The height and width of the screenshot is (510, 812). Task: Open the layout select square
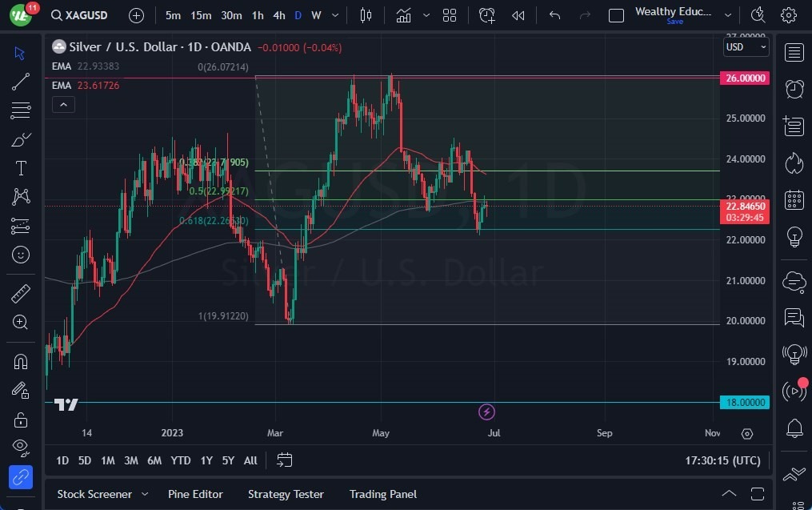[x=616, y=15]
